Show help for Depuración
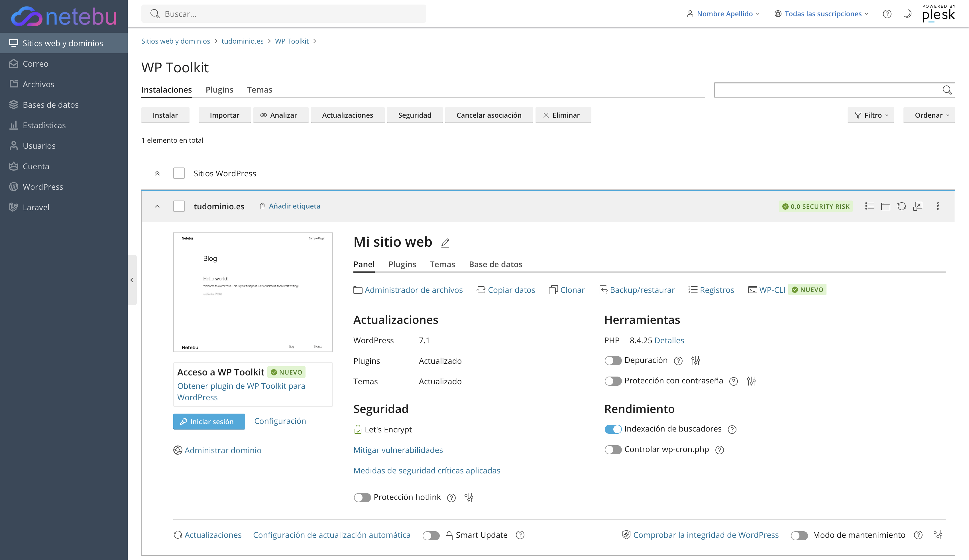Viewport: 969px width, 560px height. (678, 361)
